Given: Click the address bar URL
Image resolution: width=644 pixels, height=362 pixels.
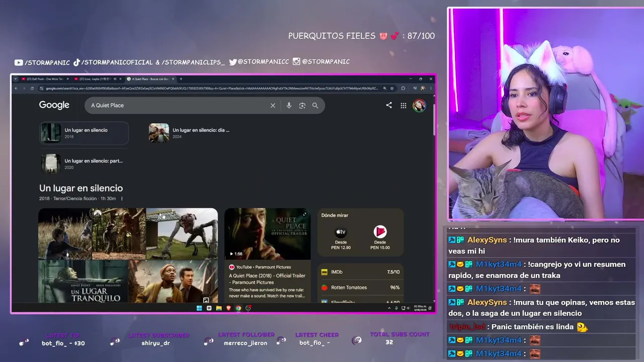Looking at the screenshot, I should click(x=211, y=88).
